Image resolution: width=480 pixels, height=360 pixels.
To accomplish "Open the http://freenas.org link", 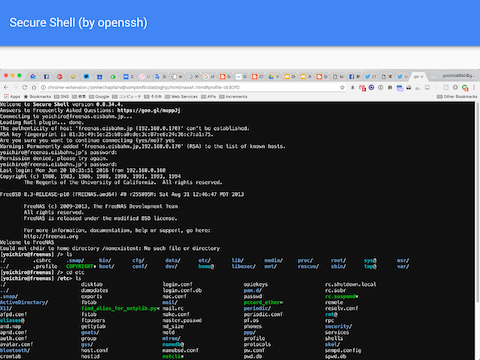I will [x=51, y=236].
